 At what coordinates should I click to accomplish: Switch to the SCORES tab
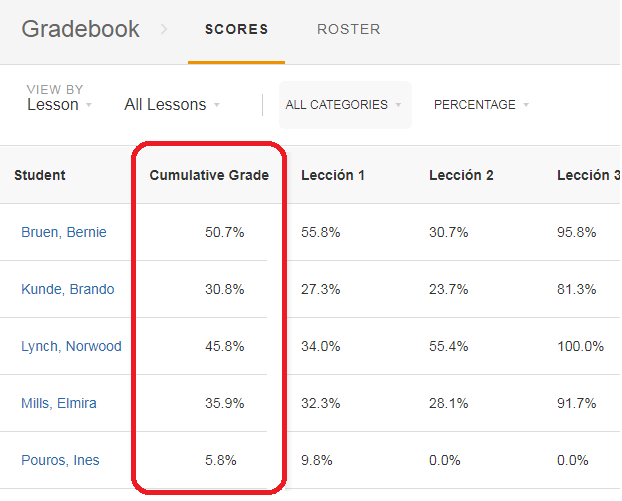236,29
